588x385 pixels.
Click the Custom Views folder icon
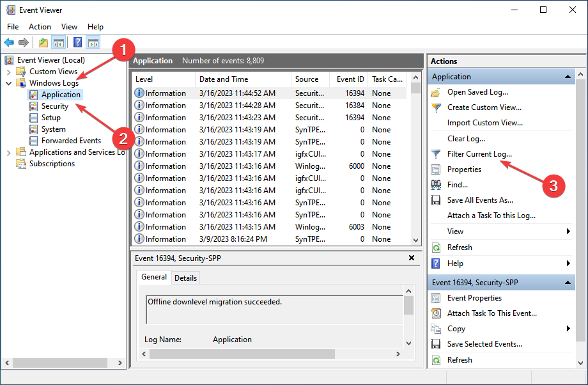coord(21,71)
